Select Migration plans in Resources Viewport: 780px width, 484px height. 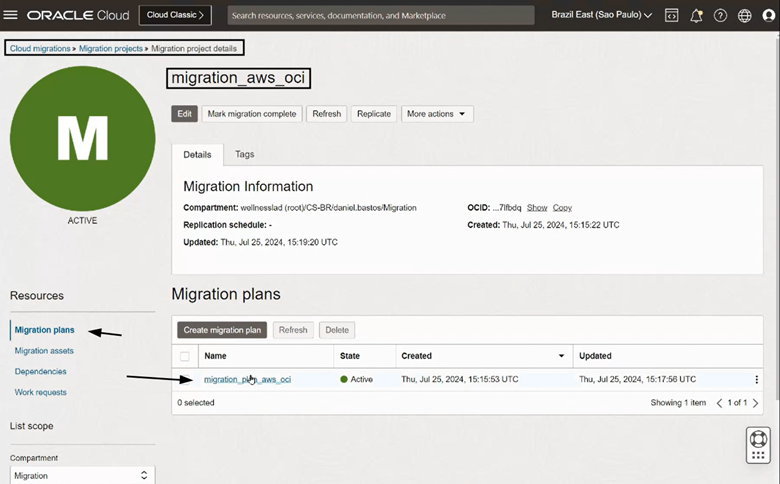[44, 330]
